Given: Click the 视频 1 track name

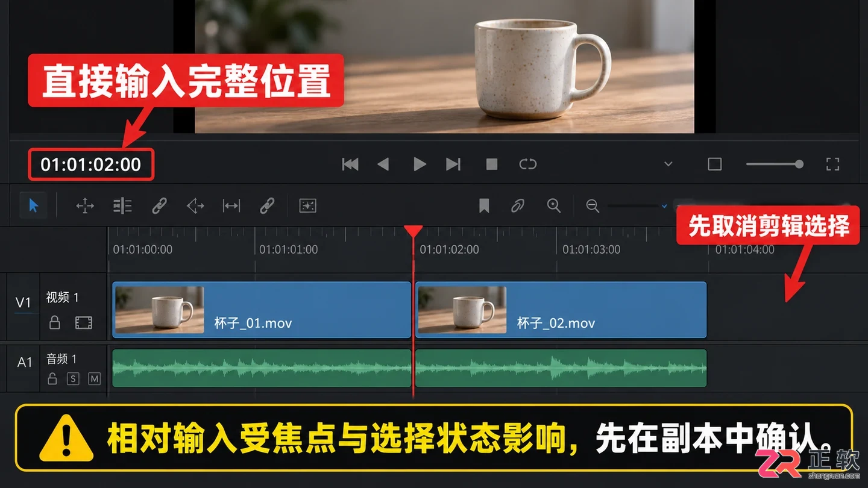Looking at the screenshot, I should coord(63,297).
